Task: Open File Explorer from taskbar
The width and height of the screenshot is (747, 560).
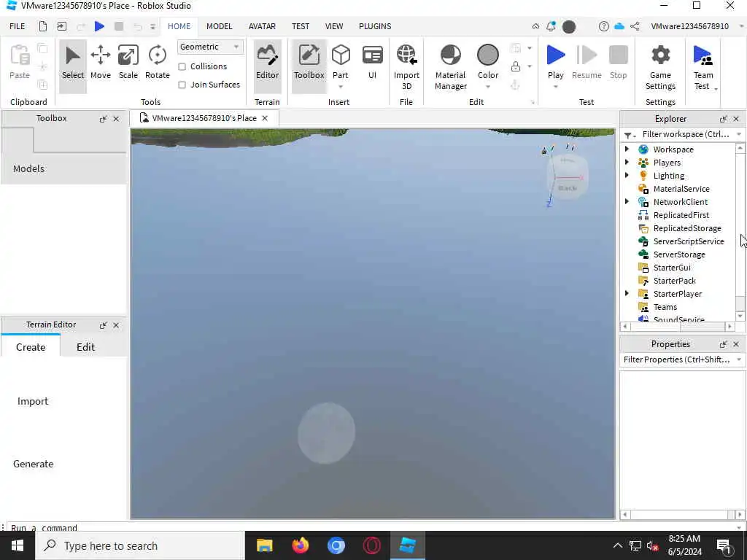Action: pos(264,545)
